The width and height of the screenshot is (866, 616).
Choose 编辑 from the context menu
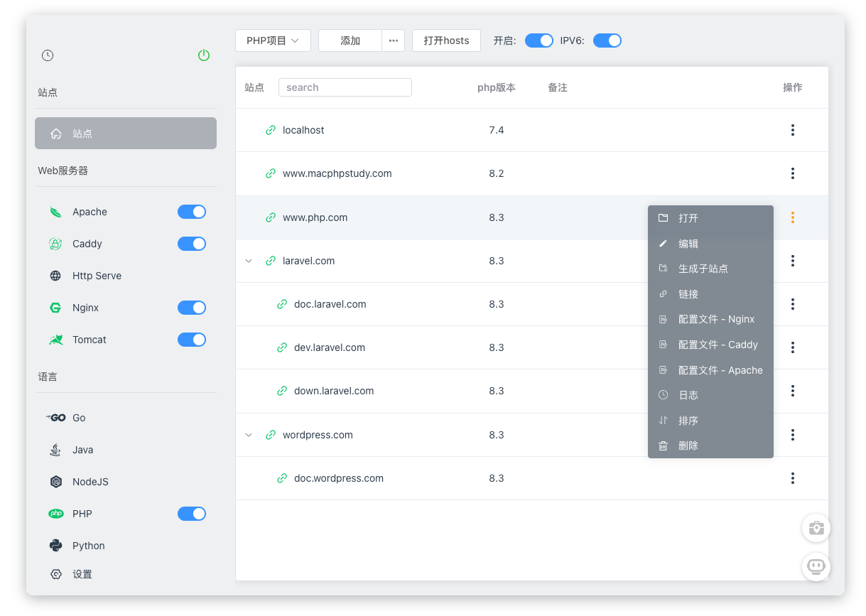tap(688, 244)
